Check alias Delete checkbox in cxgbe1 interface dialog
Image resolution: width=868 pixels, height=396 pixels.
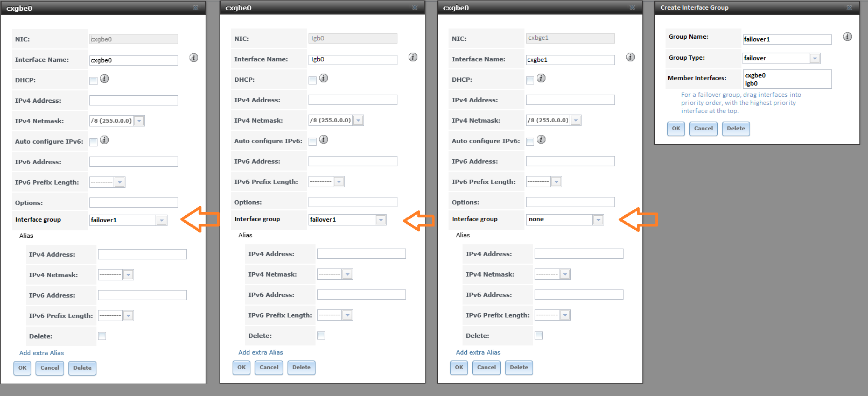[538, 335]
